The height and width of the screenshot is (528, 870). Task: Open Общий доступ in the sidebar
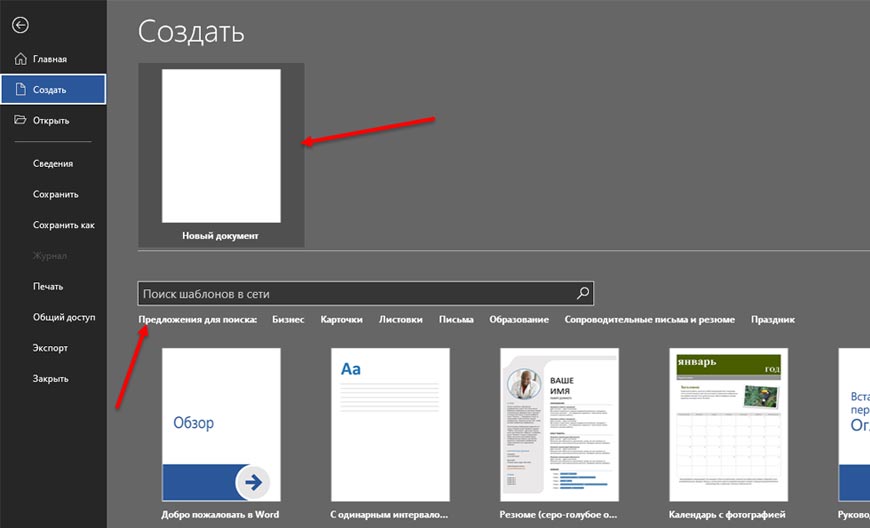(64, 317)
